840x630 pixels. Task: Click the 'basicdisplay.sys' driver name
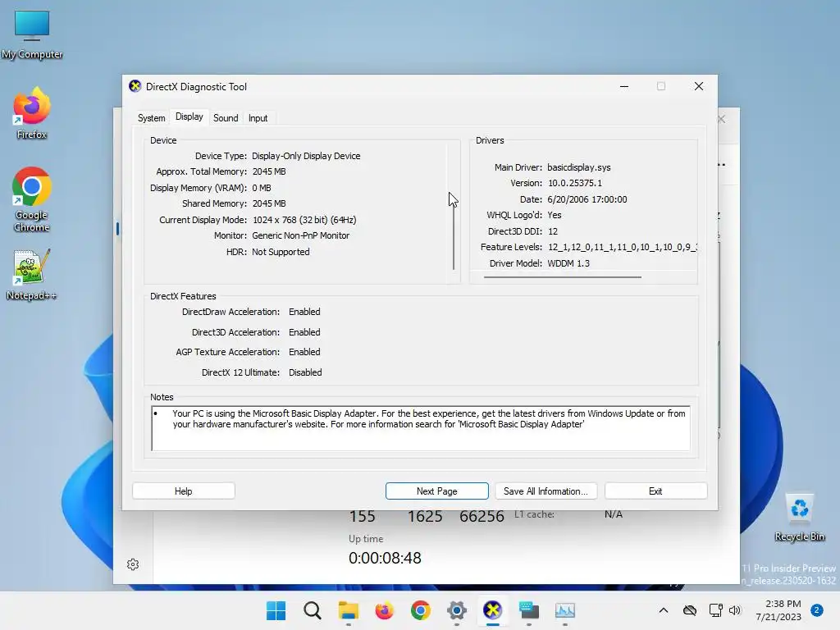click(578, 167)
